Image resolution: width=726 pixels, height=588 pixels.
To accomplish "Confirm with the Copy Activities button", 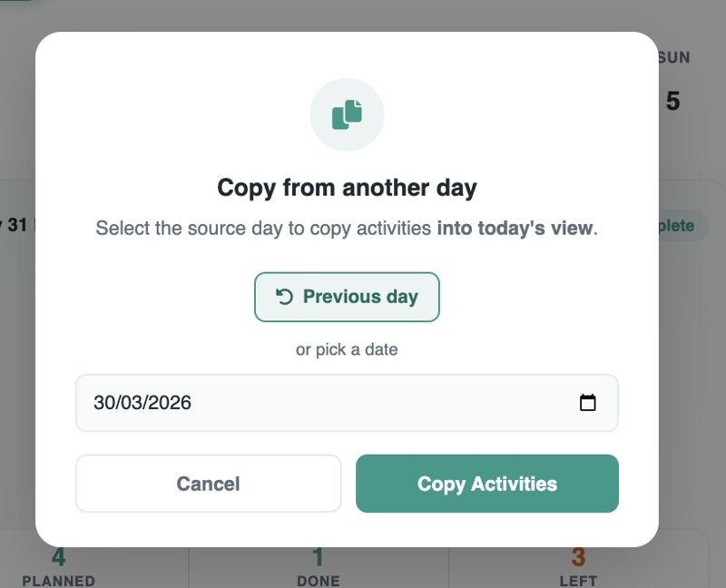I will click(486, 484).
